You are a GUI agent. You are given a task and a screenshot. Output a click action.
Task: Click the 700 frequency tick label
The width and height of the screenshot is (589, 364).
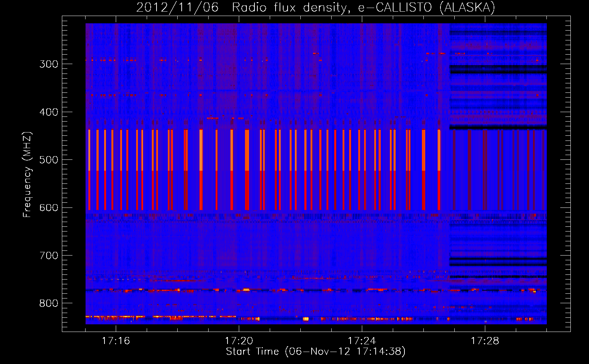click(x=49, y=256)
